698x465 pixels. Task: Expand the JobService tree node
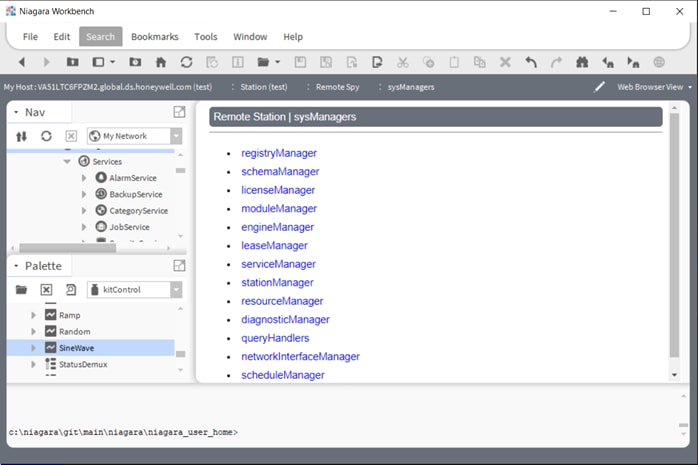click(x=84, y=227)
